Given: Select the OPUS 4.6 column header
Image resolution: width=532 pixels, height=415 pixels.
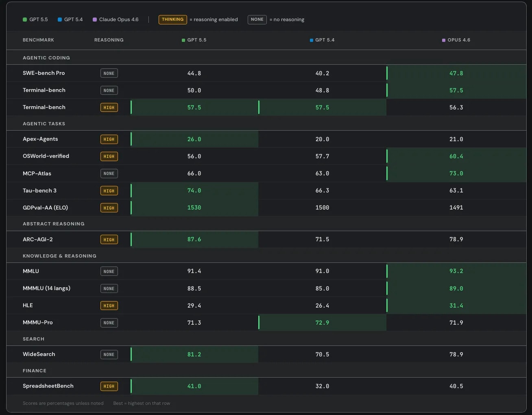Looking at the screenshot, I should (x=456, y=40).
